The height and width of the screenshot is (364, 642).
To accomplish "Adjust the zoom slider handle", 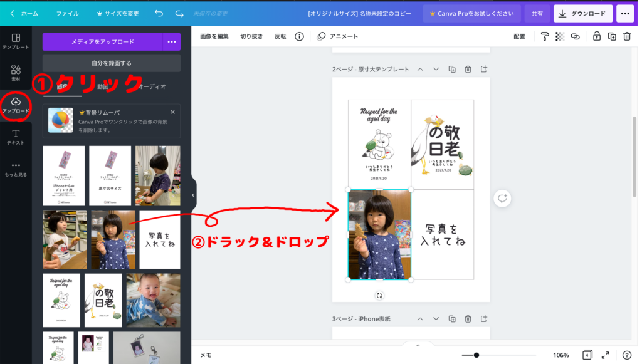I will click(476, 355).
